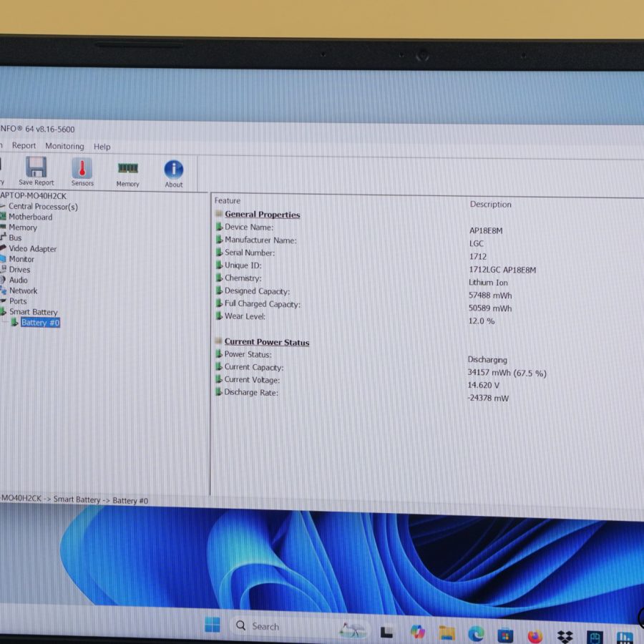This screenshot has height=644, width=644.
Task: Click the Feature column header
Action: [x=227, y=200]
